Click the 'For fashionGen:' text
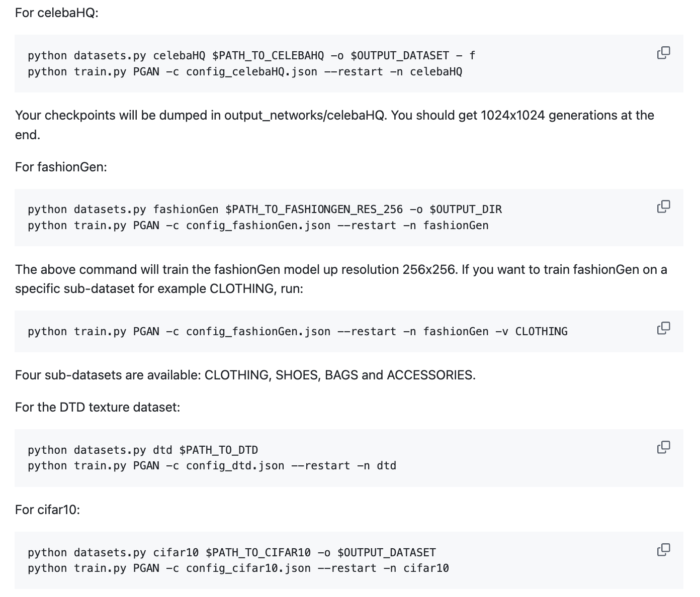The width and height of the screenshot is (700, 597). tap(61, 167)
